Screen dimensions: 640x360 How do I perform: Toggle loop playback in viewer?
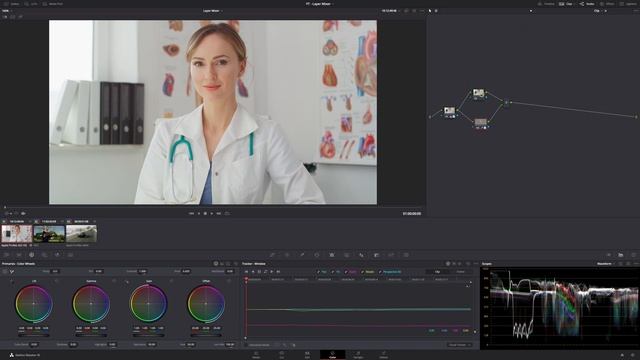click(227, 213)
